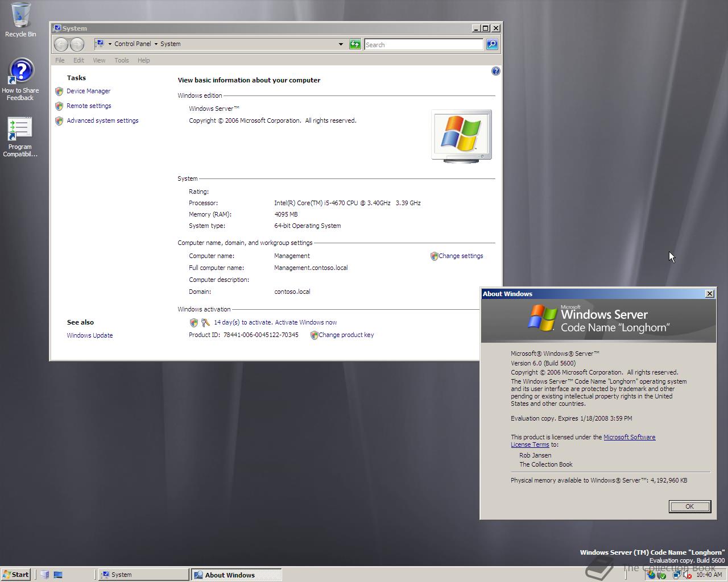Click Control Panel in the breadcrumb

coord(133,44)
